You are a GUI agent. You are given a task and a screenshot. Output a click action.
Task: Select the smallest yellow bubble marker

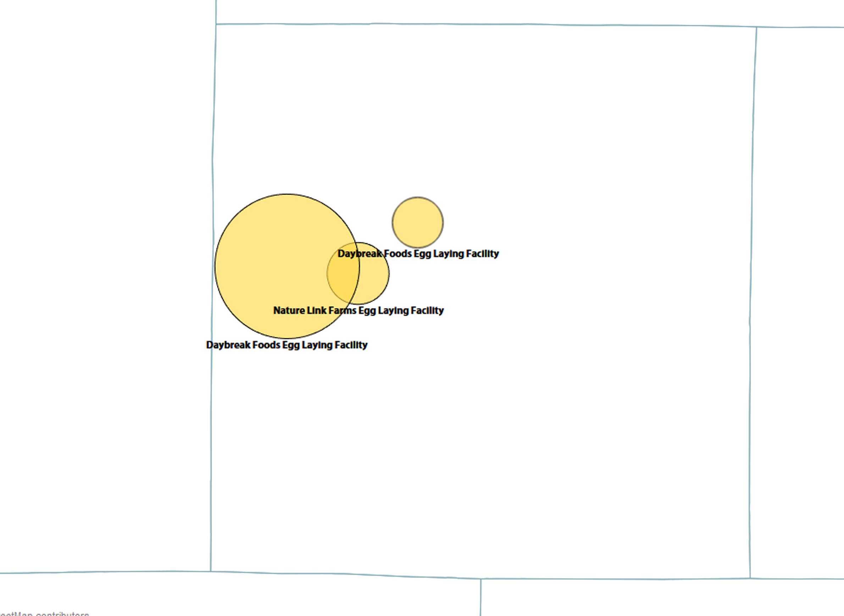[x=417, y=222]
